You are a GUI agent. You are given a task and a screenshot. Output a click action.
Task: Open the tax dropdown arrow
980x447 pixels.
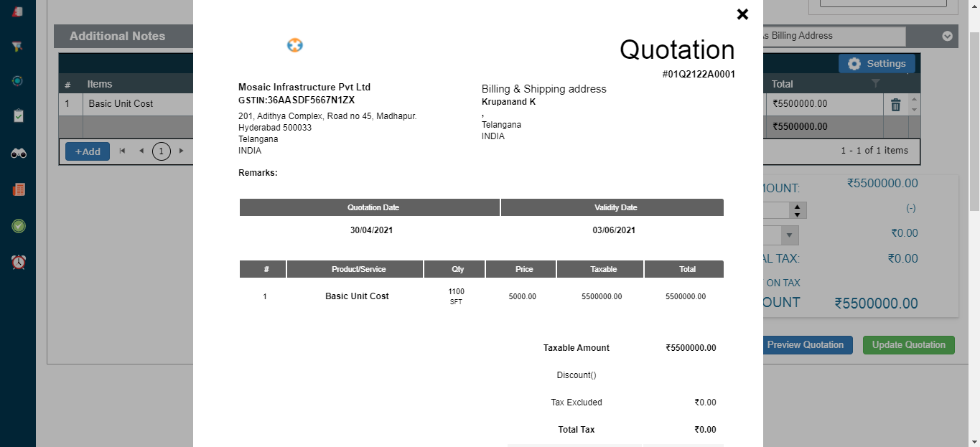pyautogui.click(x=790, y=235)
